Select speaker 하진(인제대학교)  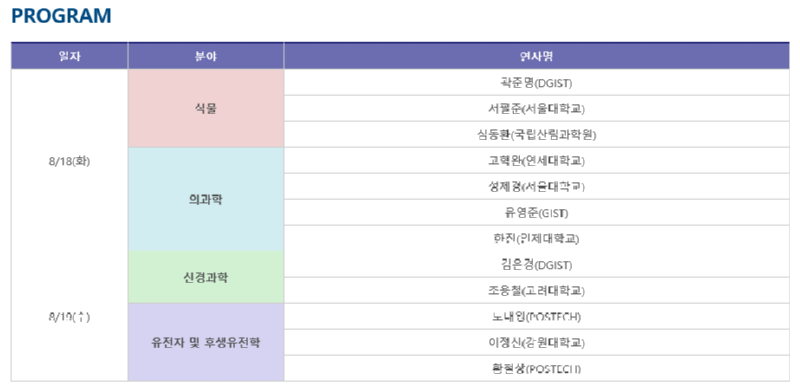pos(537,238)
